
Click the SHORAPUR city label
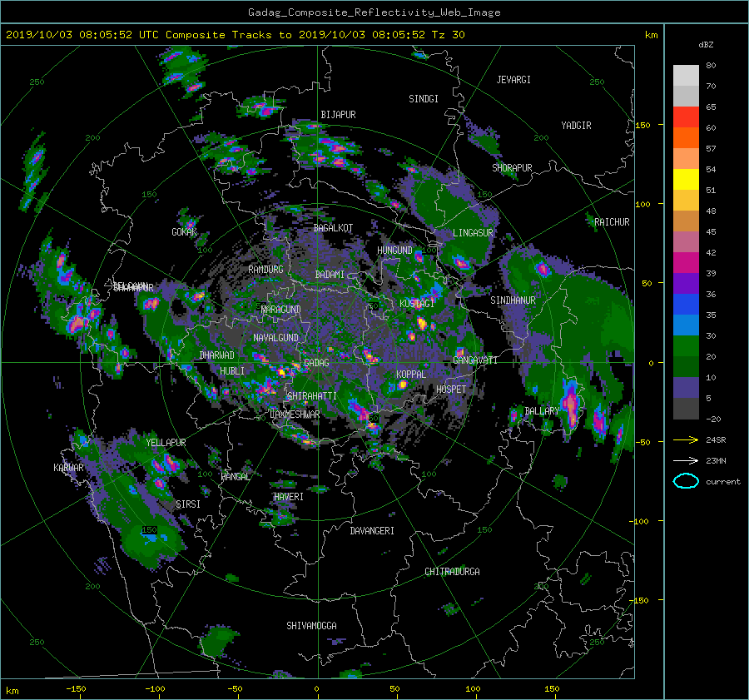tap(512, 168)
